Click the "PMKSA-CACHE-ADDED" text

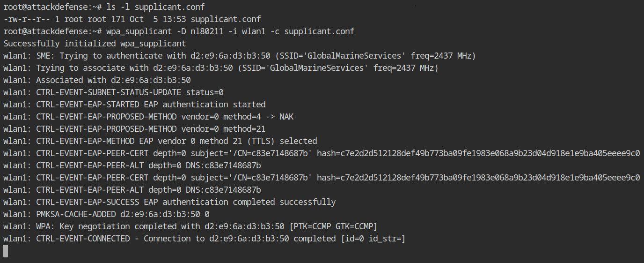pos(76,214)
